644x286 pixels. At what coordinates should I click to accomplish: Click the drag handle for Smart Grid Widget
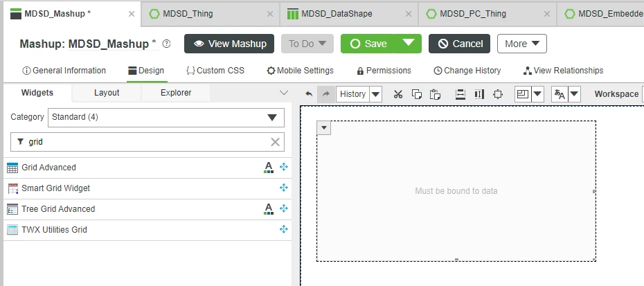(283, 188)
